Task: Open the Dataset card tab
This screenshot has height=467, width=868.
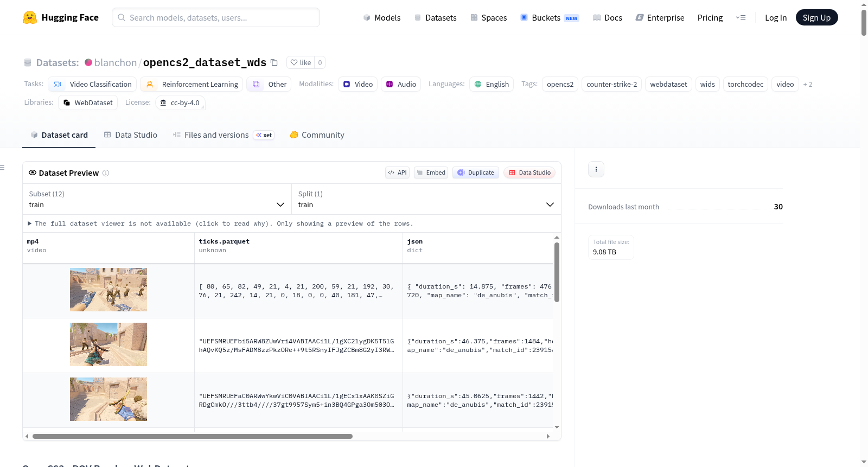Action: 59,135
